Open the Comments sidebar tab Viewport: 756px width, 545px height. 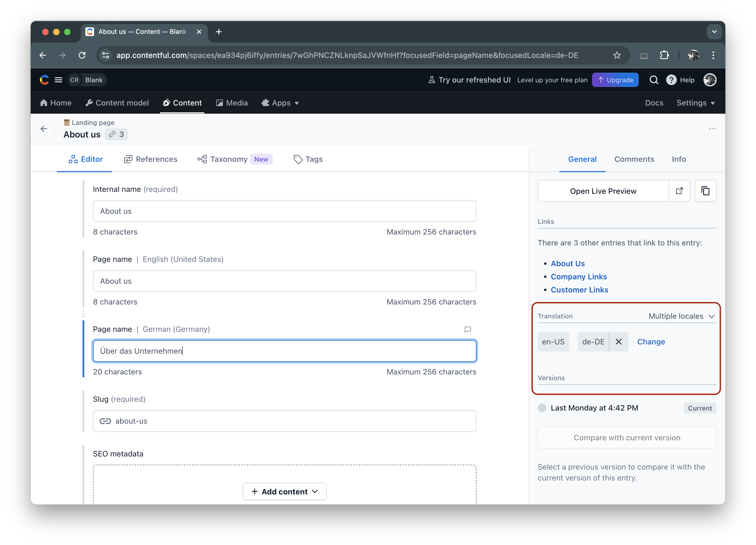point(634,159)
